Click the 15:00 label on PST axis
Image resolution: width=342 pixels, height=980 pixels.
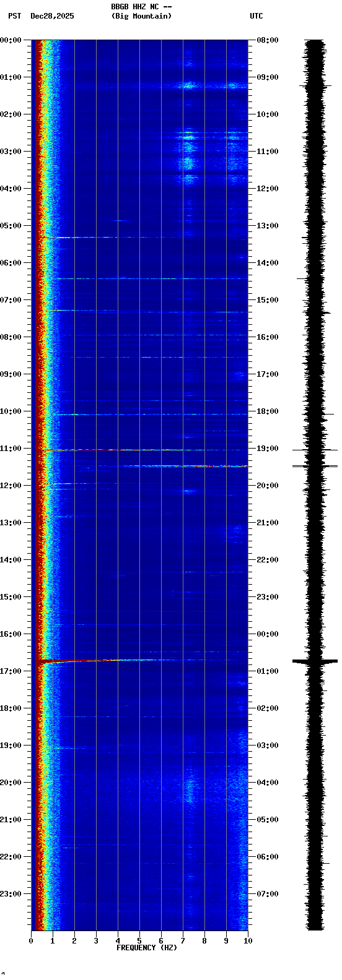coord(11,597)
